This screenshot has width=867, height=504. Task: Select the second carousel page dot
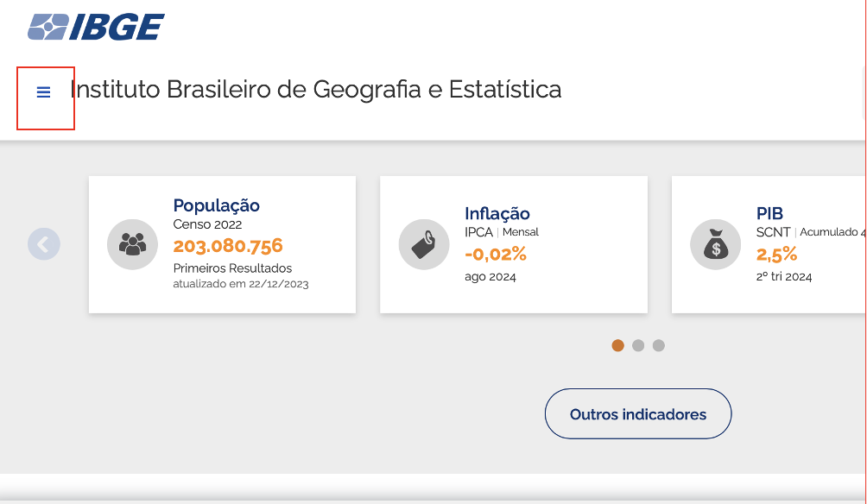click(638, 345)
